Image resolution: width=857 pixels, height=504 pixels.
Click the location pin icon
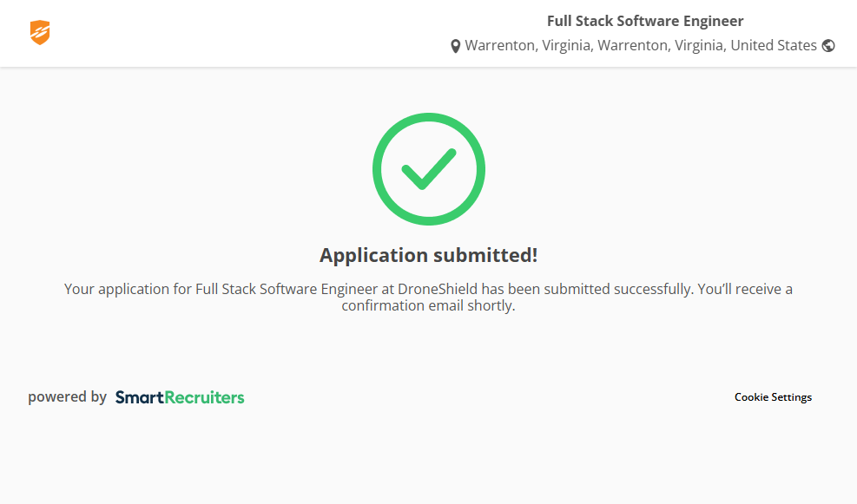456,46
